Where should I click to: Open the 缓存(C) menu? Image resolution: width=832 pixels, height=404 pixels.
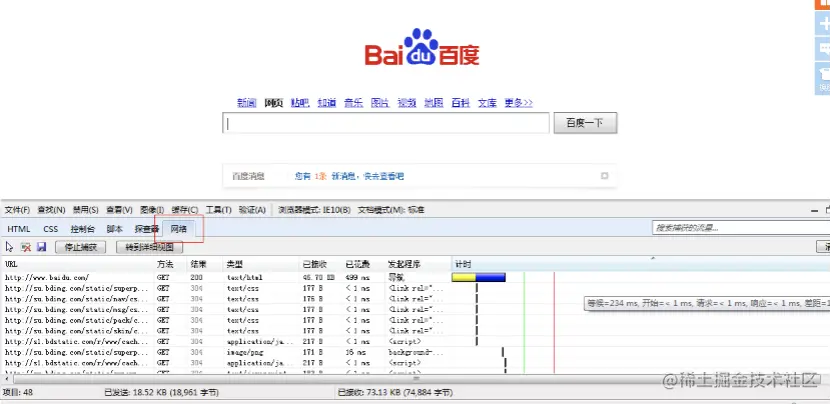184,210
